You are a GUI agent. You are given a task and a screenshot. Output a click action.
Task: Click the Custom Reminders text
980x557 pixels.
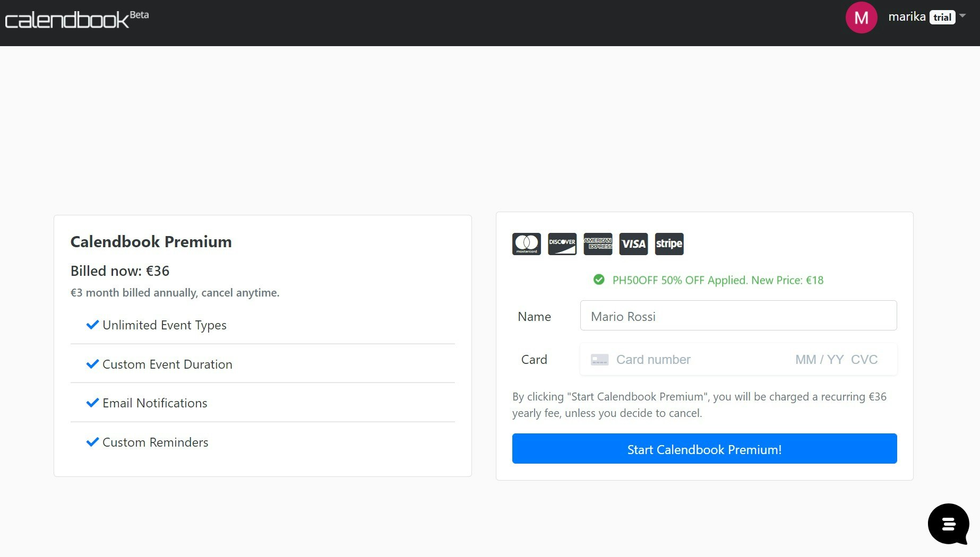click(x=156, y=442)
